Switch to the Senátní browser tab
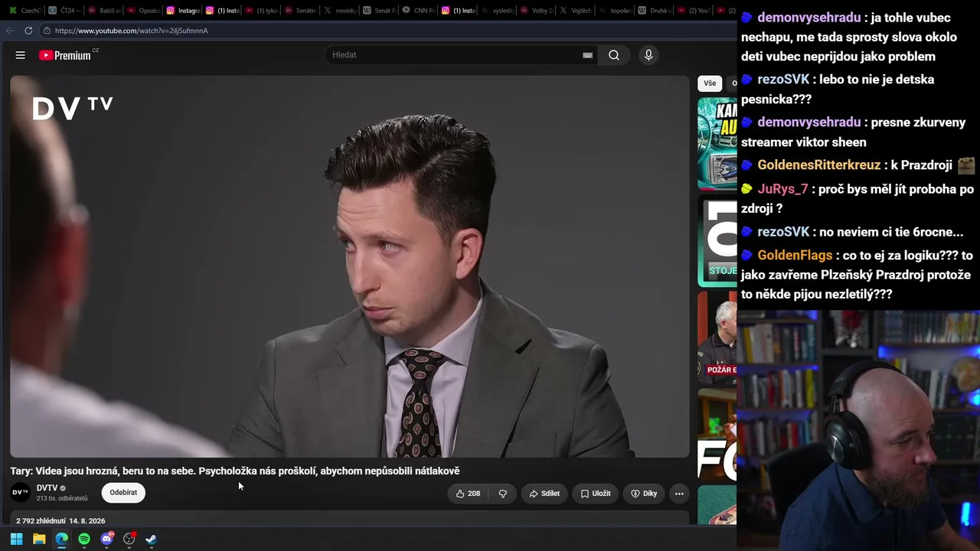The image size is (980, 551). click(301, 11)
